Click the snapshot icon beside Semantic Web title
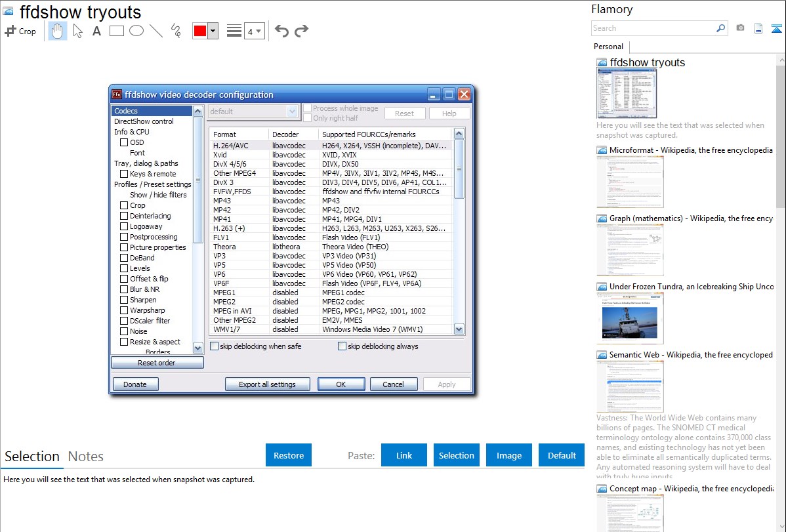Screen dimensions: 786x532 click(x=602, y=355)
